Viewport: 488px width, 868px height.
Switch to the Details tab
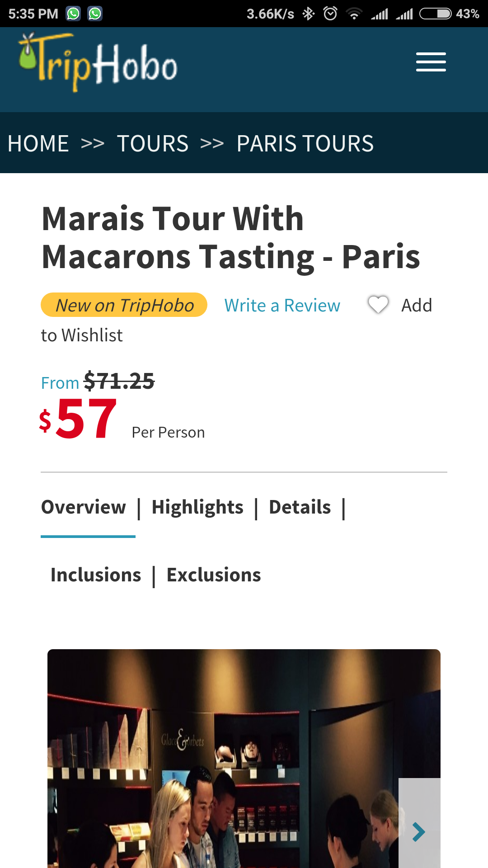300,507
